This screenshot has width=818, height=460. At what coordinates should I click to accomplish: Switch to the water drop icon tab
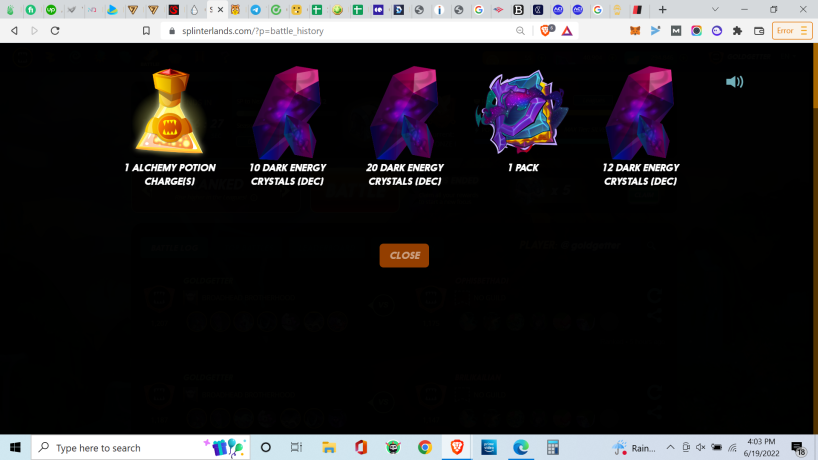194,9
